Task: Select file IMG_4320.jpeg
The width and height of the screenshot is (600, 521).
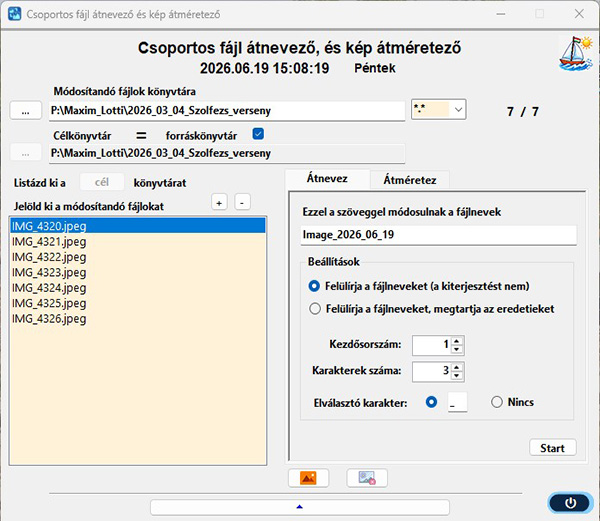Action: [x=138, y=226]
